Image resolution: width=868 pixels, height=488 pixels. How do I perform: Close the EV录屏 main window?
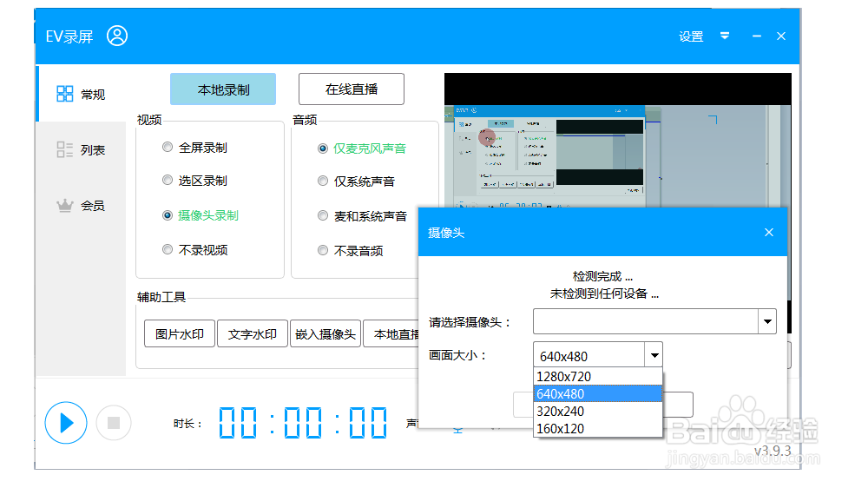coord(781,36)
